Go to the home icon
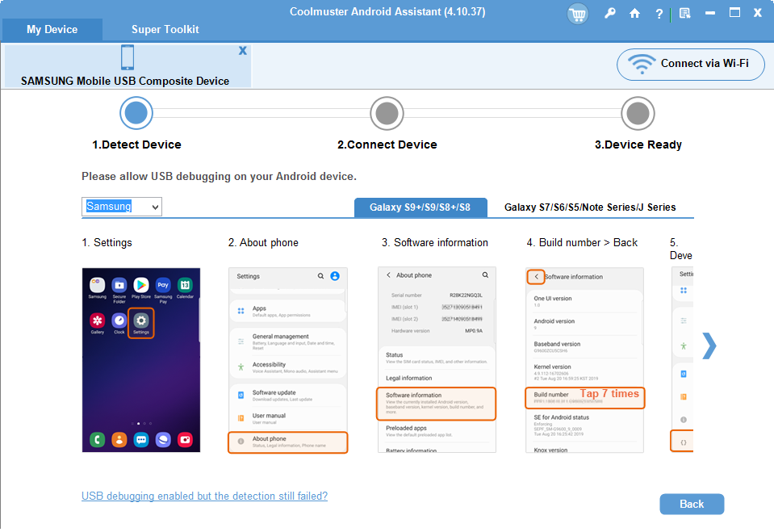Image resolution: width=774 pixels, height=532 pixels. [x=634, y=14]
